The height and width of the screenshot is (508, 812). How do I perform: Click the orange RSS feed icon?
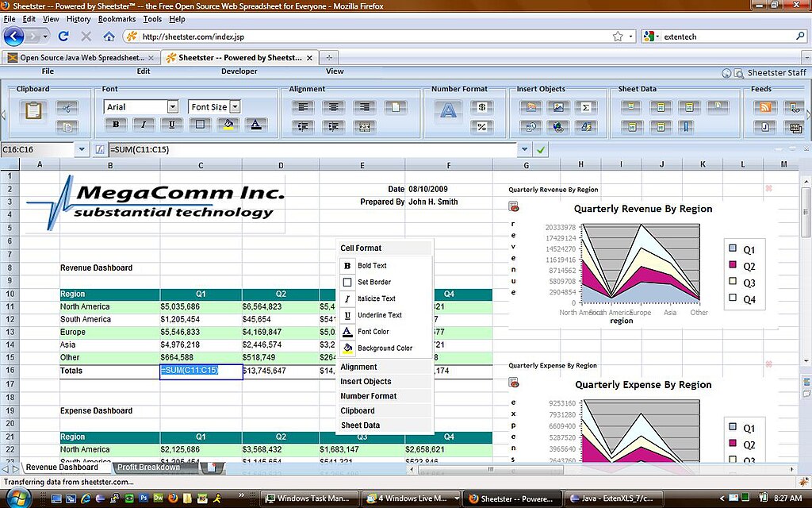point(765,107)
